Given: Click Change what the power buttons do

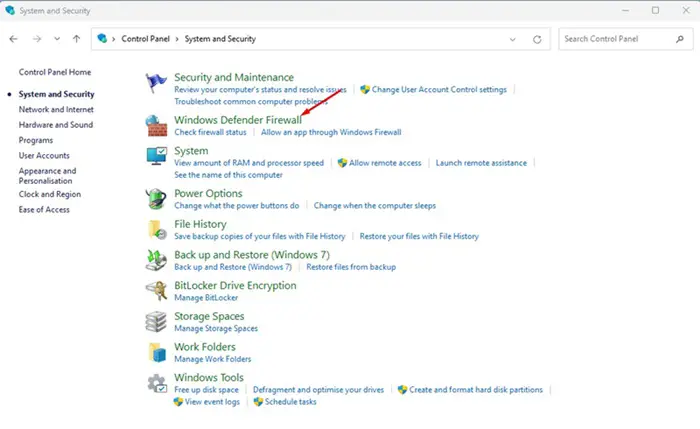Looking at the screenshot, I should 237,206.
